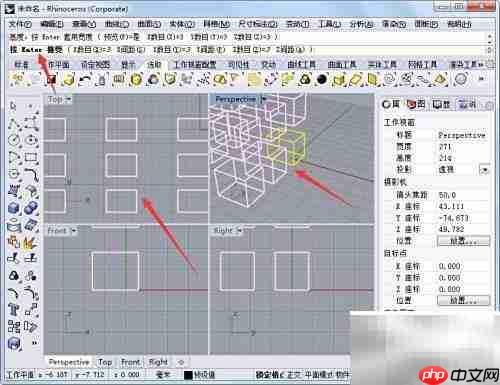Toggle 正交 ortho mode in status bar
Image resolution: width=500 pixels, height=385 pixels.
click(x=294, y=375)
